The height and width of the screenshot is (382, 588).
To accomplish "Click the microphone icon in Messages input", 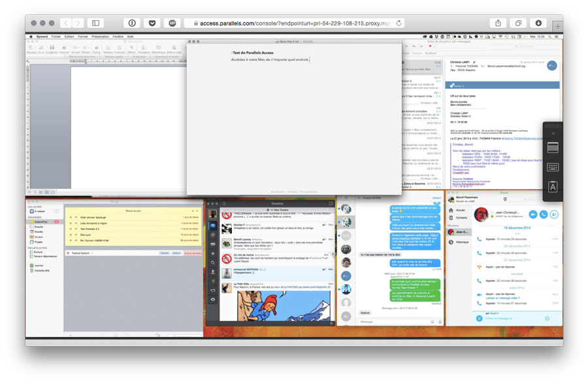I will tap(440, 322).
